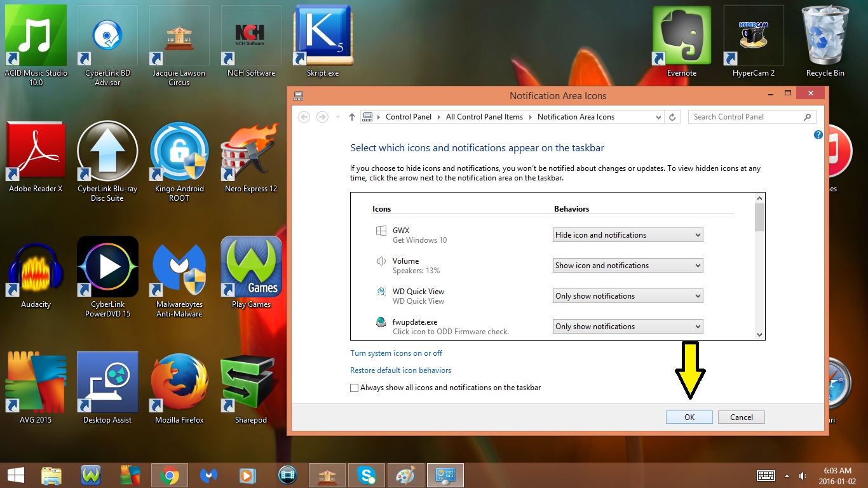Open the film reel taskbar app

(287, 475)
